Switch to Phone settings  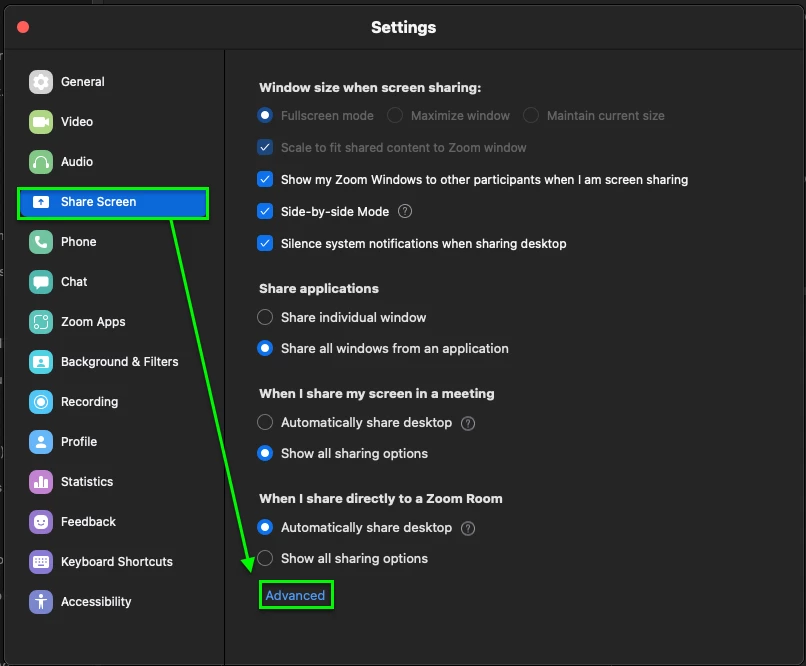tap(113, 242)
